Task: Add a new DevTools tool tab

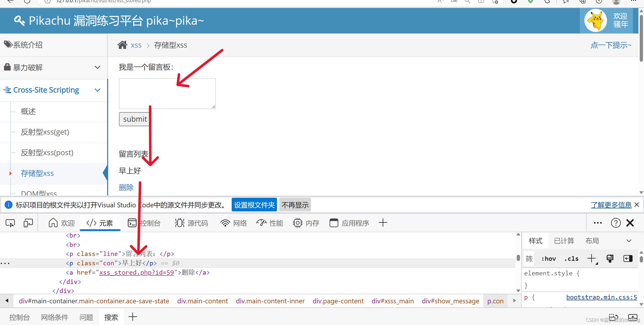Action: click(x=383, y=223)
